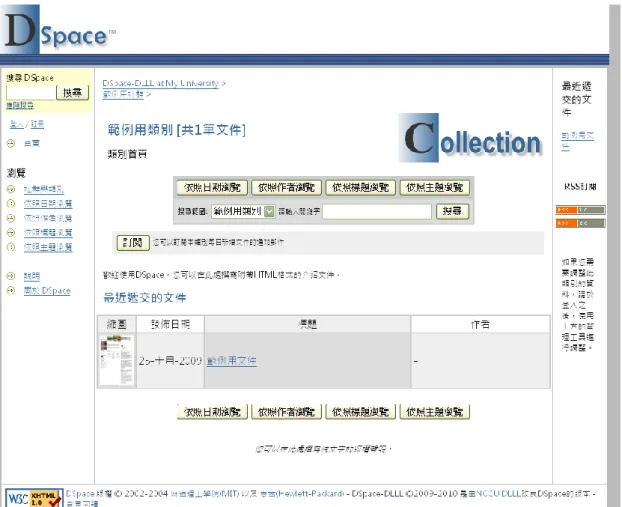Click the 登入 login link
Image resolution: width=622 pixels, height=507 pixels.
click(16, 124)
